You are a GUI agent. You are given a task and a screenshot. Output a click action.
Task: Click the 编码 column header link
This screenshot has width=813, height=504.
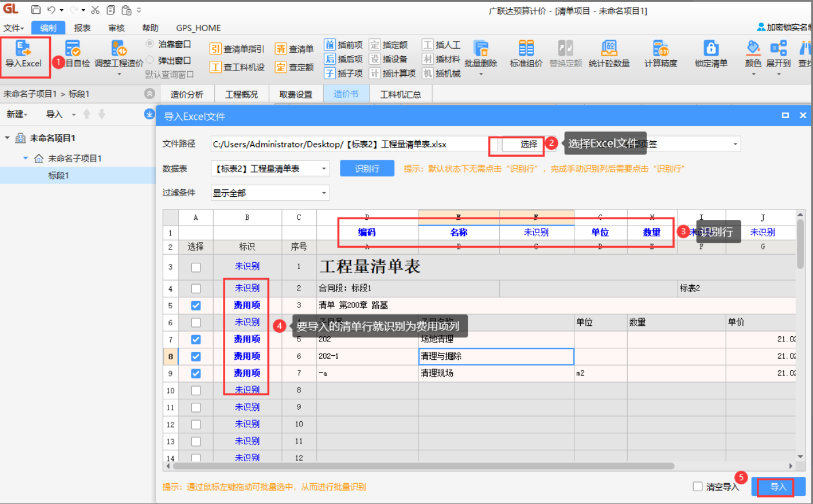click(x=367, y=232)
